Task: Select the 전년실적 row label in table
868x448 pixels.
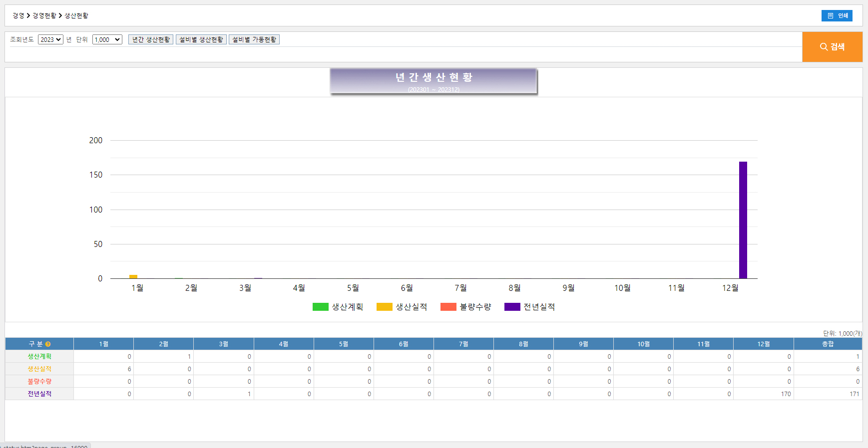Action: pos(39,394)
